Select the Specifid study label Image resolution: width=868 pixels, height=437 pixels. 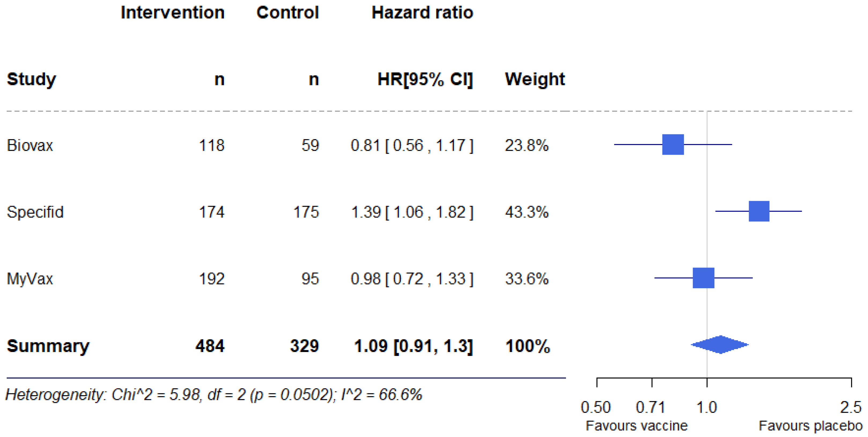point(35,212)
